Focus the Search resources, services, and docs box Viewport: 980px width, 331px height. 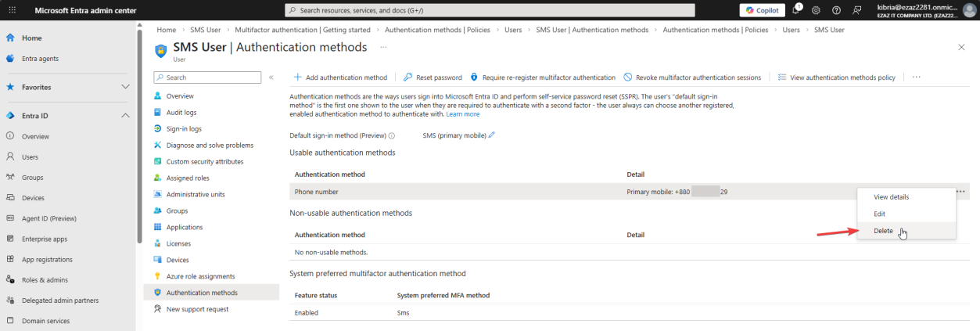click(x=490, y=10)
